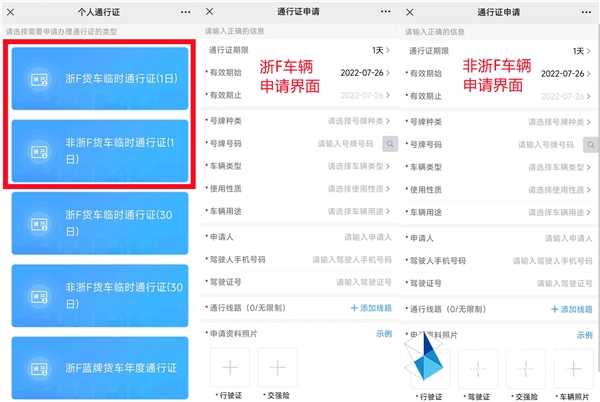Click the permit icon on 浙F货车临时通行证(30日) card

click(x=39, y=224)
